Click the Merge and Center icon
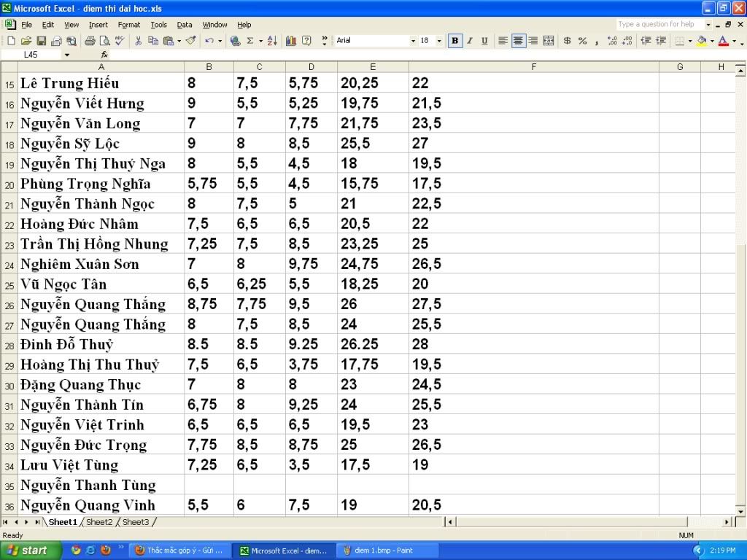 [x=549, y=41]
